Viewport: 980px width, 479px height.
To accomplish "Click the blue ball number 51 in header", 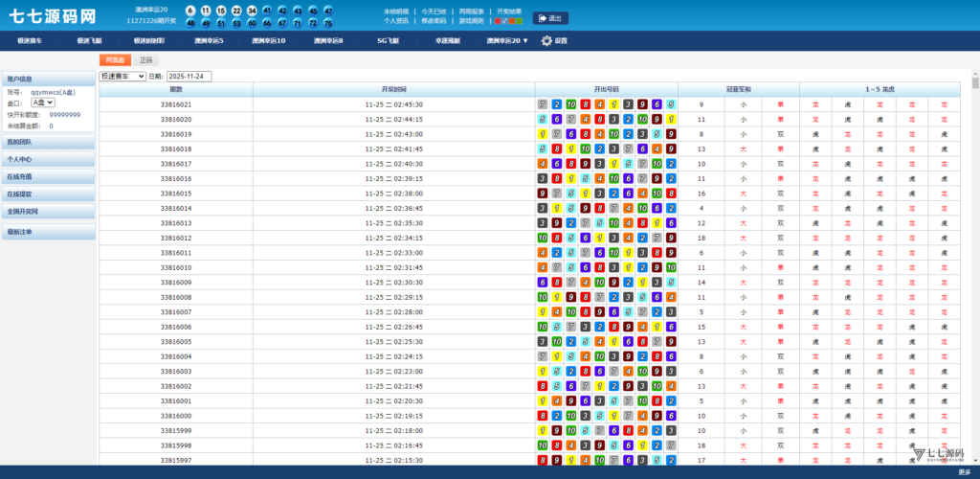I will 221,23.
